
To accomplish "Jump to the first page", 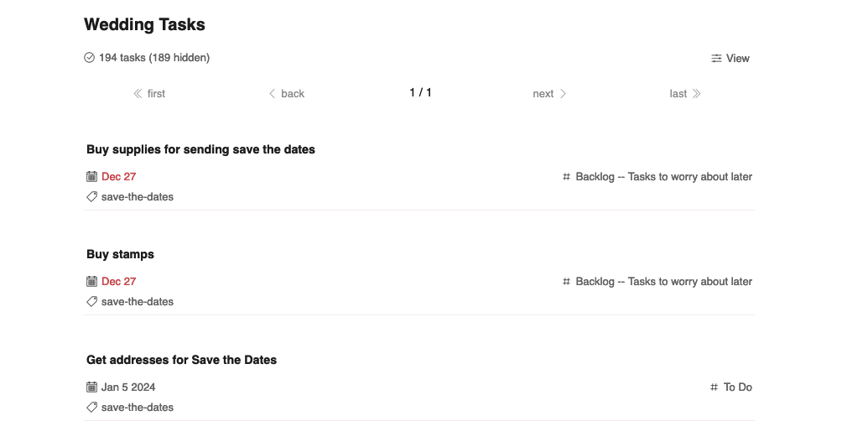I will 149,94.
